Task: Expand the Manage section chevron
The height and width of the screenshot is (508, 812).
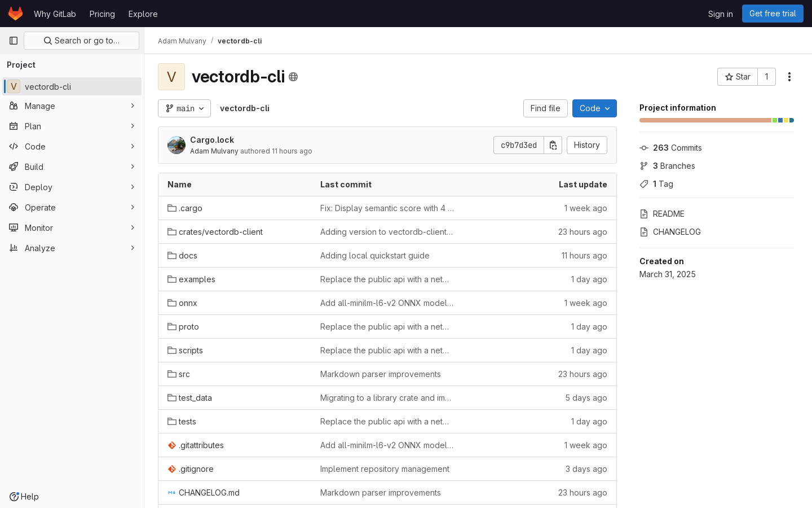Action: (133, 106)
